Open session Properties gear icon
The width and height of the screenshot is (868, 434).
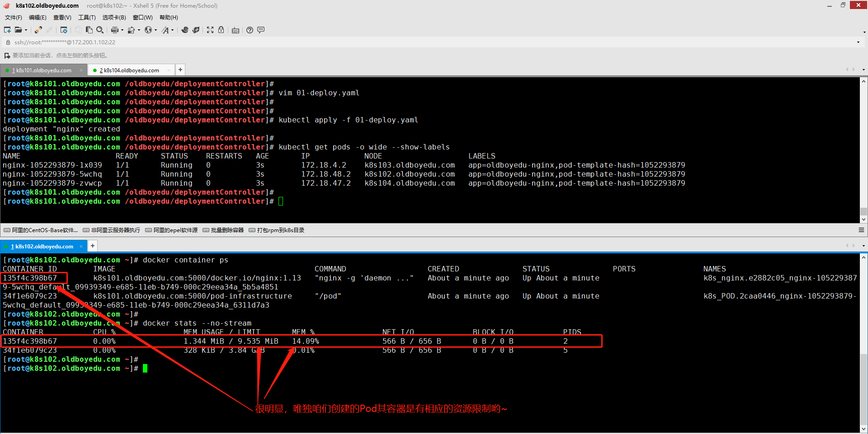[x=64, y=30]
